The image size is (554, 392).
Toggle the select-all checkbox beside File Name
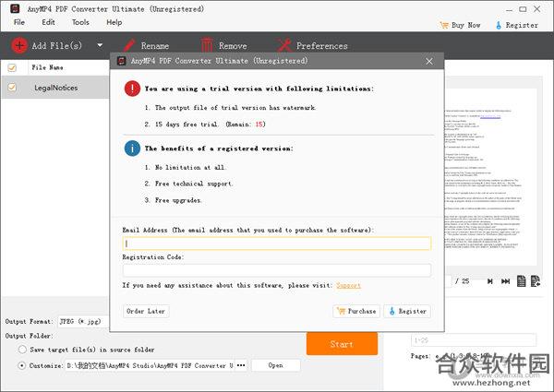pyautogui.click(x=12, y=67)
